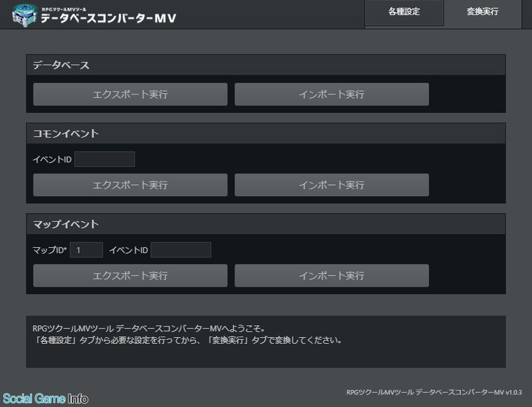532x407 pixels.
Task: Click エクスポート実行 in コモンイベント section
Action: pos(130,185)
